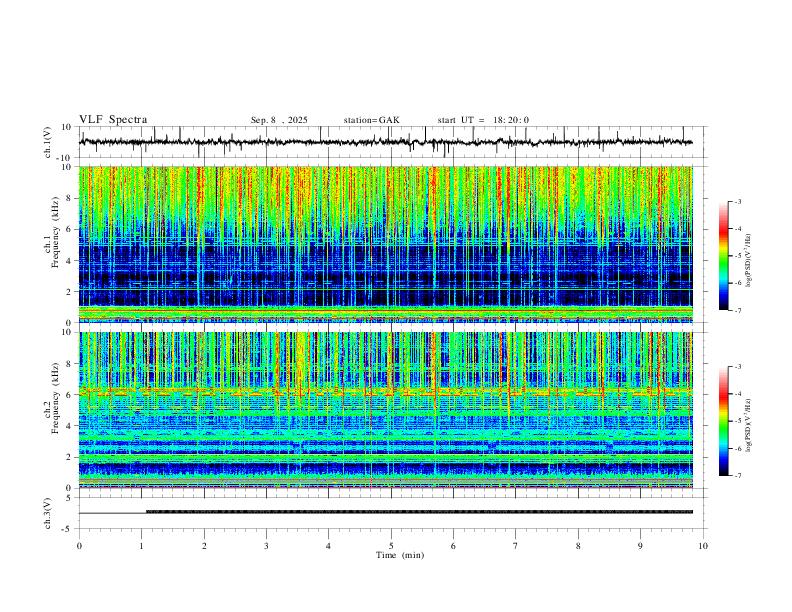792x612 pixels.
Task: Click time-axis tick label "5"
Action: [x=391, y=546]
